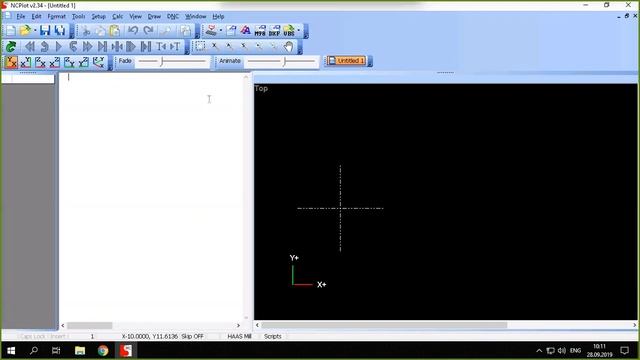
Task: Open playback toolbar options chevron
Action: (x=187, y=47)
